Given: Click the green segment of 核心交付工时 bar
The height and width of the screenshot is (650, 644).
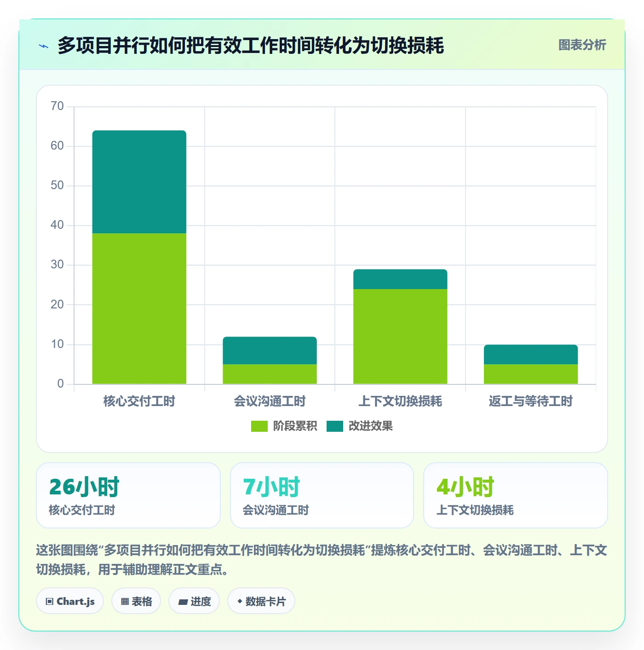Looking at the screenshot, I should pos(139,308).
